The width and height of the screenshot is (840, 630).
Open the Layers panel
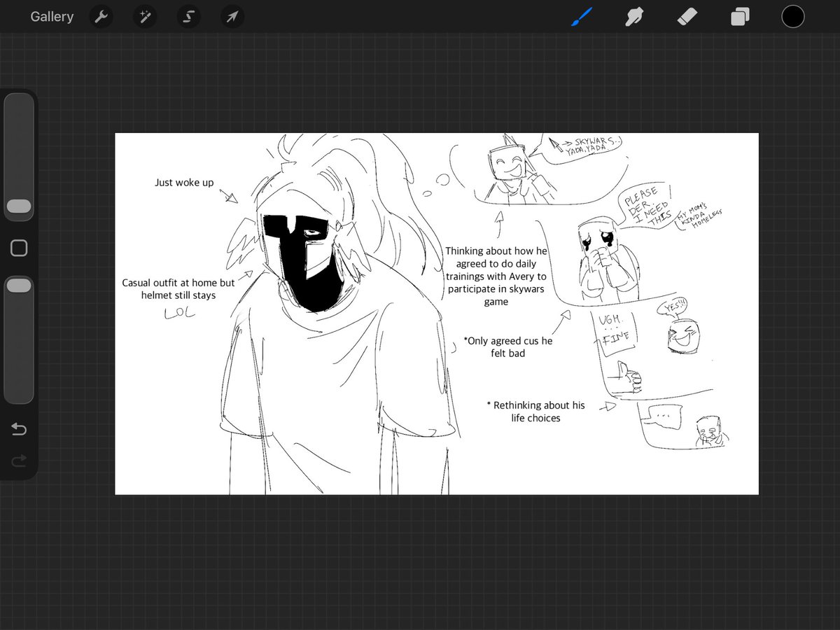[740, 16]
